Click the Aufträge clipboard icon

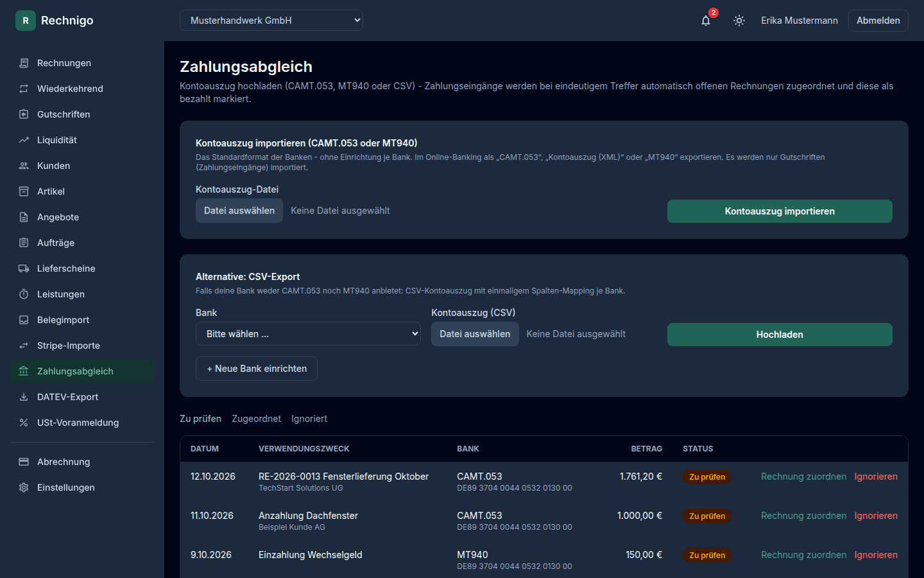click(x=24, y=243)
